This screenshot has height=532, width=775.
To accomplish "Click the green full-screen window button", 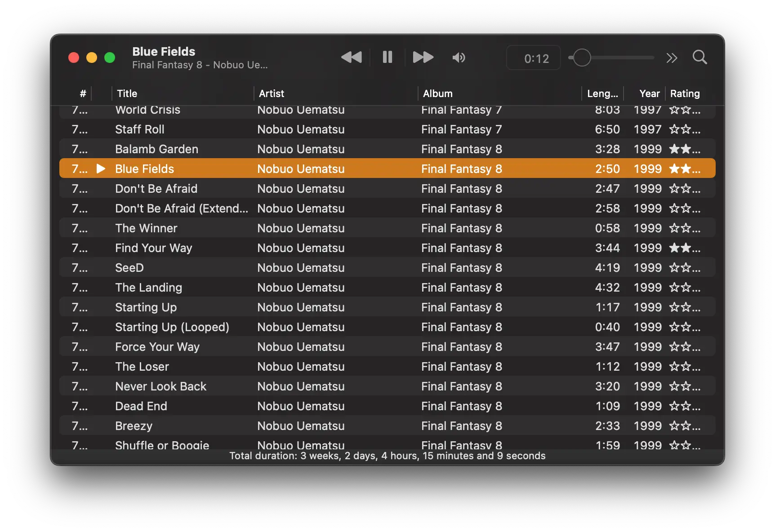I will (x=110, y=58).
